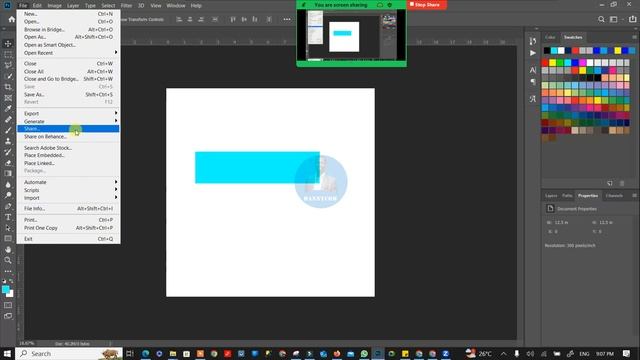Switch to the Color tab
The width and height of the screenshot is (640, 360).
click(550, 38)
